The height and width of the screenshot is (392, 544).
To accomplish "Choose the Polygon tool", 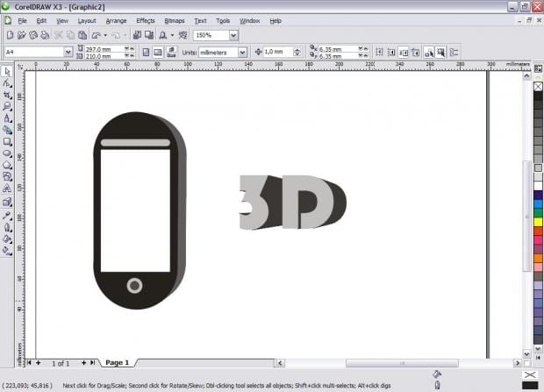I will (7, 165).
